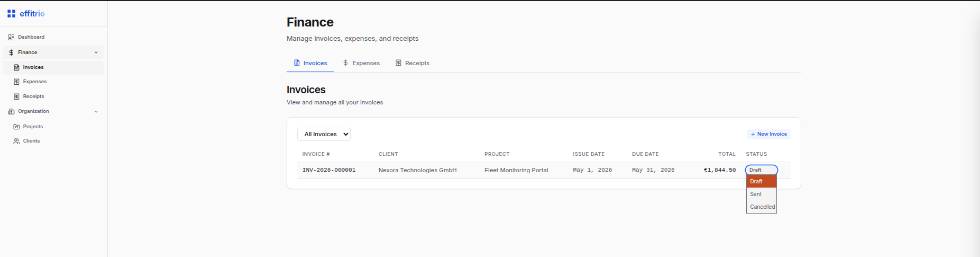Click the effitrio brand name
Viewport: 980px width, 257px height.
click(32, 14)
